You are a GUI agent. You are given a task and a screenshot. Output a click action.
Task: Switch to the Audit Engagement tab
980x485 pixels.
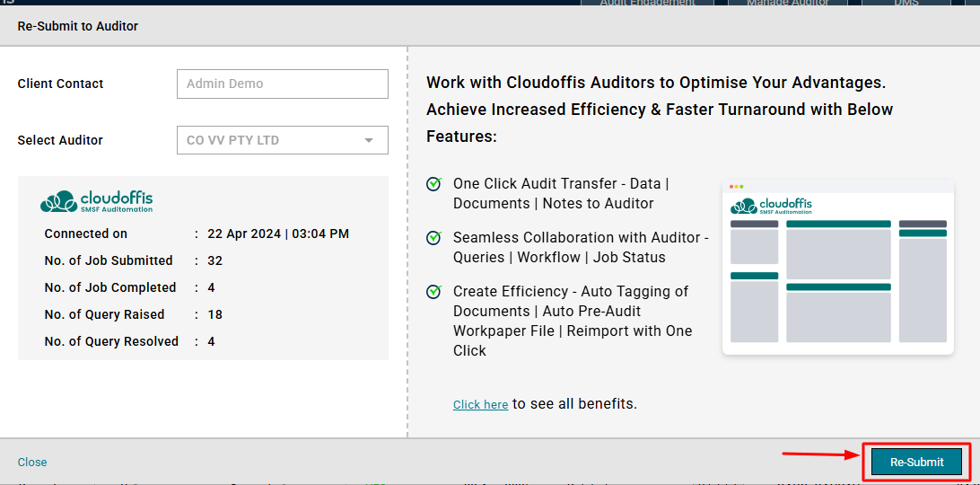[647, 4]
